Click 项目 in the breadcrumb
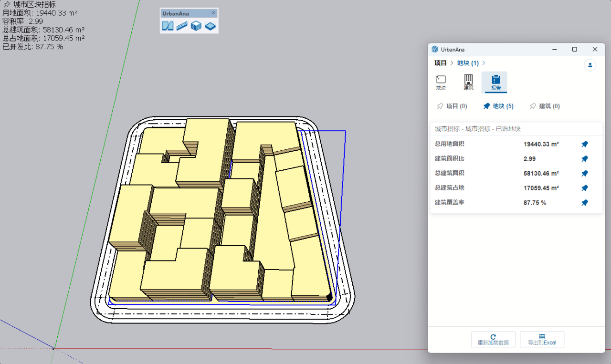The image size is (611, 364). pos(440,63)
